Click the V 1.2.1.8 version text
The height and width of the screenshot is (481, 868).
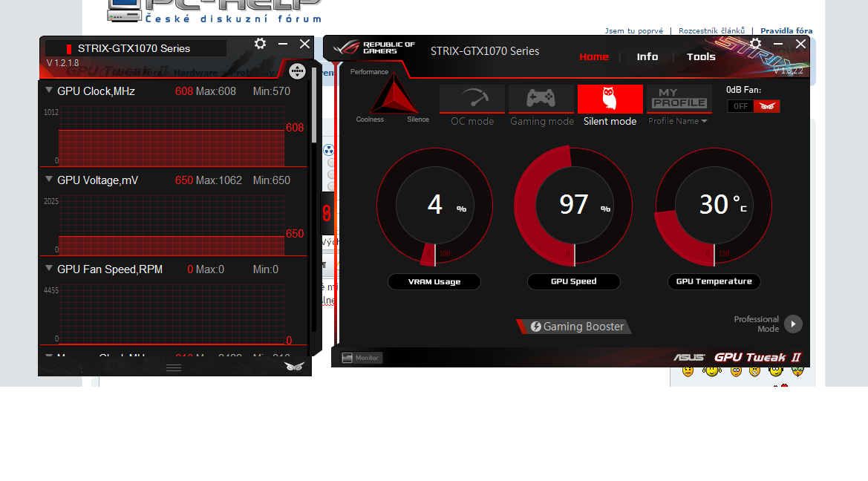click(x=62, y=63)
